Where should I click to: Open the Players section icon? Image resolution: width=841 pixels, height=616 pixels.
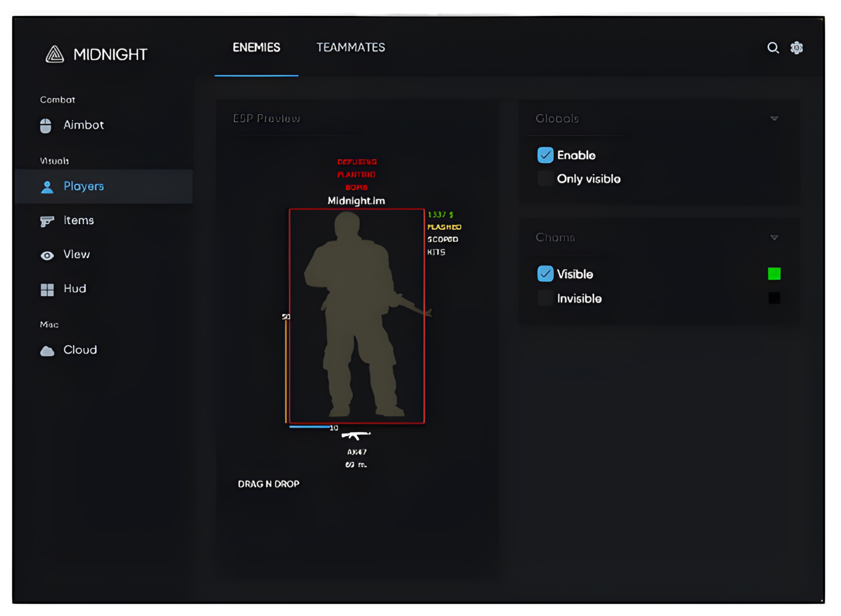click(47, 187)
